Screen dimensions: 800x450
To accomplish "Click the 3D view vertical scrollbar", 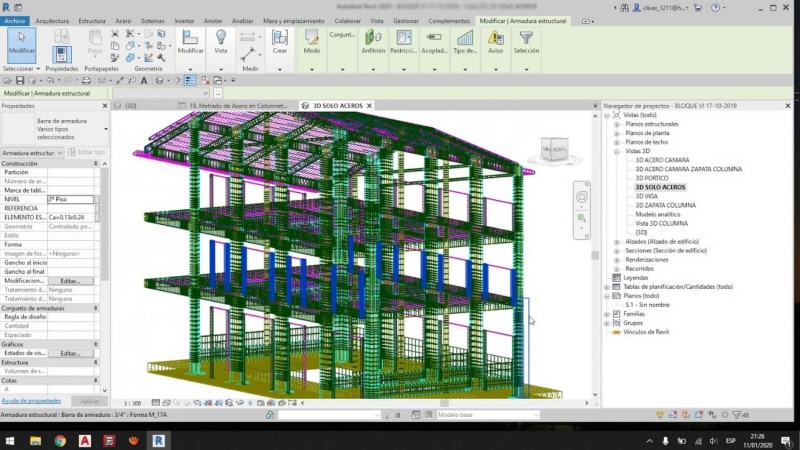I will [x=595, y=255].
